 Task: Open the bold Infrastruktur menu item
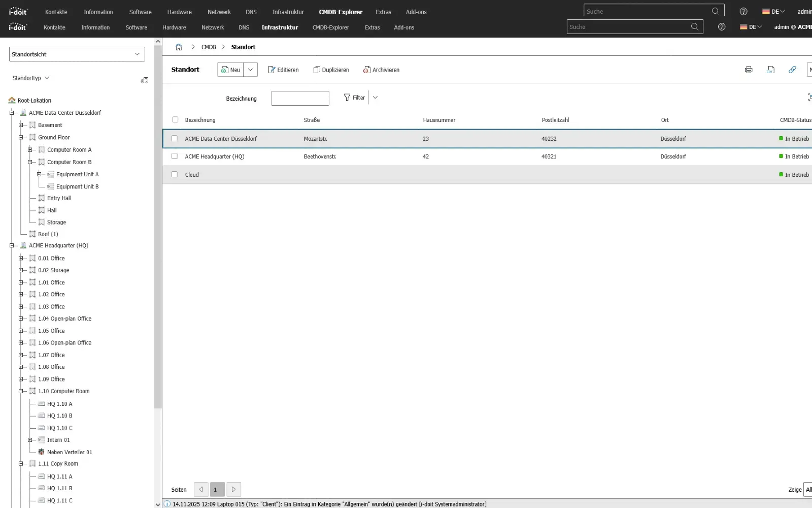280,27
